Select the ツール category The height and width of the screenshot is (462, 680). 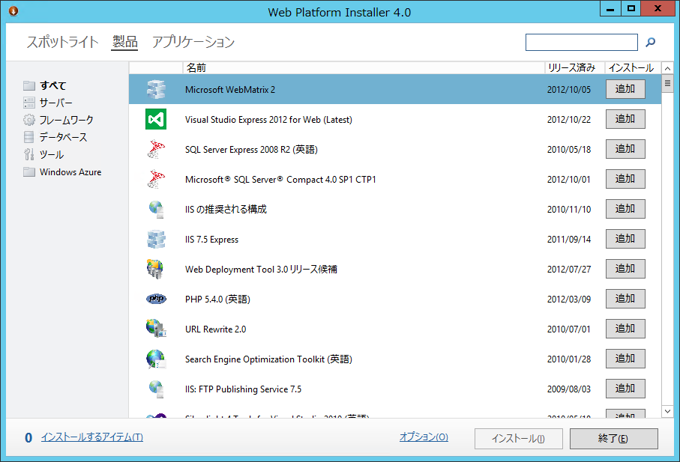coord(52,154)
